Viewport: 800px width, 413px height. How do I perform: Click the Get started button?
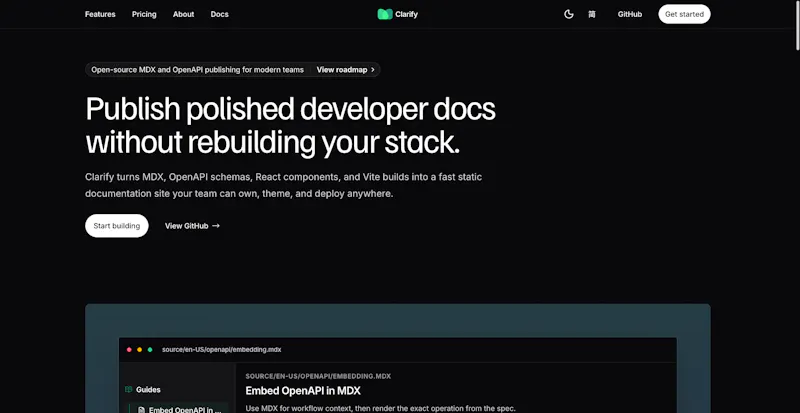pos(684,14)
